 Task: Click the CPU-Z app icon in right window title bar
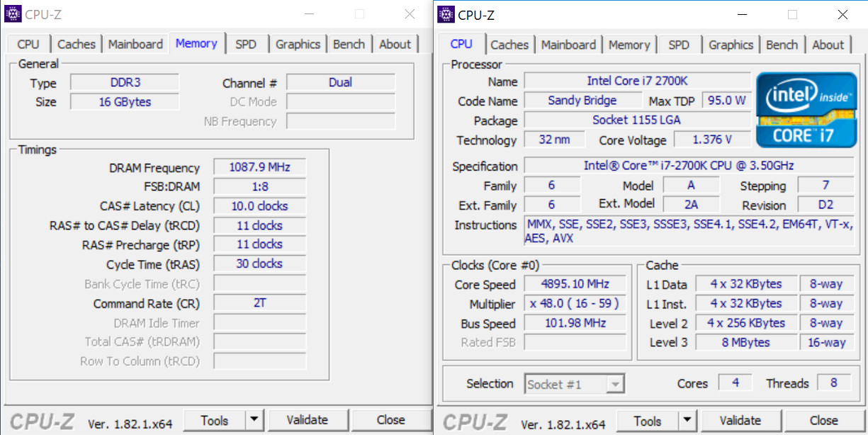point(446,14)
